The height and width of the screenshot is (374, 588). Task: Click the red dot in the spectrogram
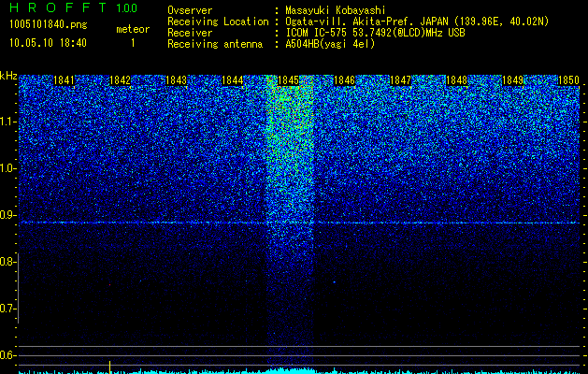[x=110, y=285]
